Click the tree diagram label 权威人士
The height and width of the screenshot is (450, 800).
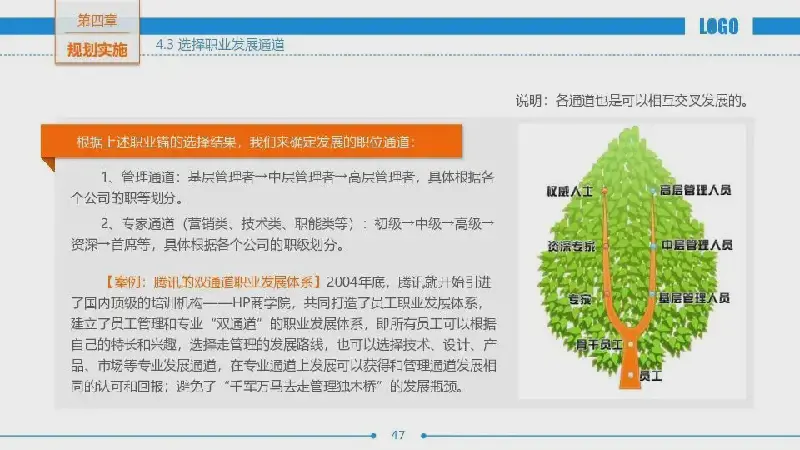click(x=569, y=192)
